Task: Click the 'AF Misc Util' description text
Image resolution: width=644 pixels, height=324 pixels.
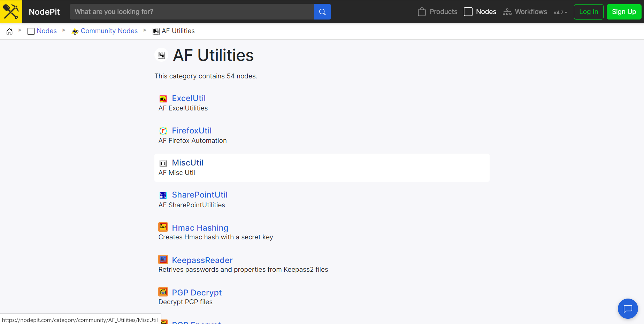Action: pos(177,173)
